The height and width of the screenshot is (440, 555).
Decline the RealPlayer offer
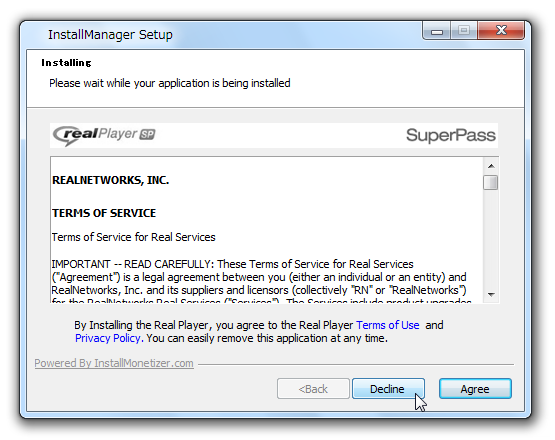[388, 389]
